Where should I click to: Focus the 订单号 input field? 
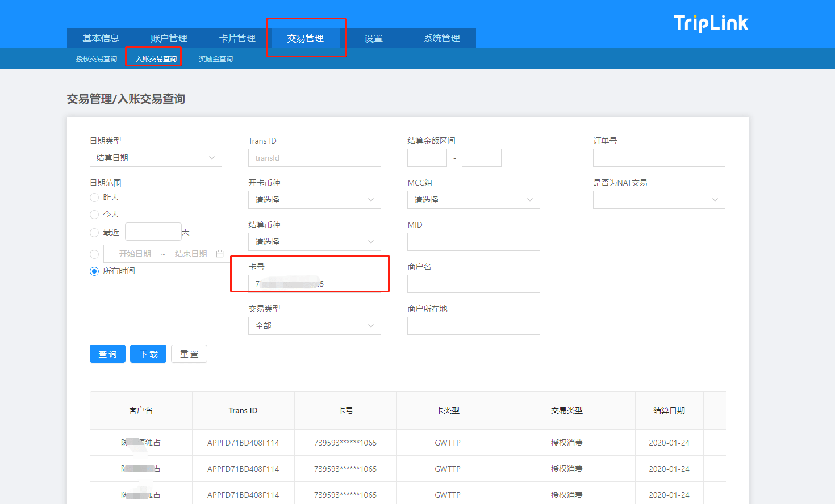point(659,158)
